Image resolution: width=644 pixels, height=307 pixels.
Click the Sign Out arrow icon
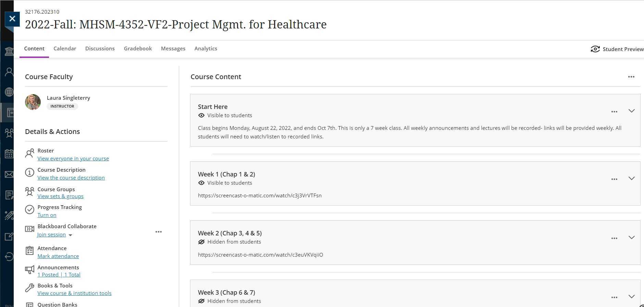[9, 257]
